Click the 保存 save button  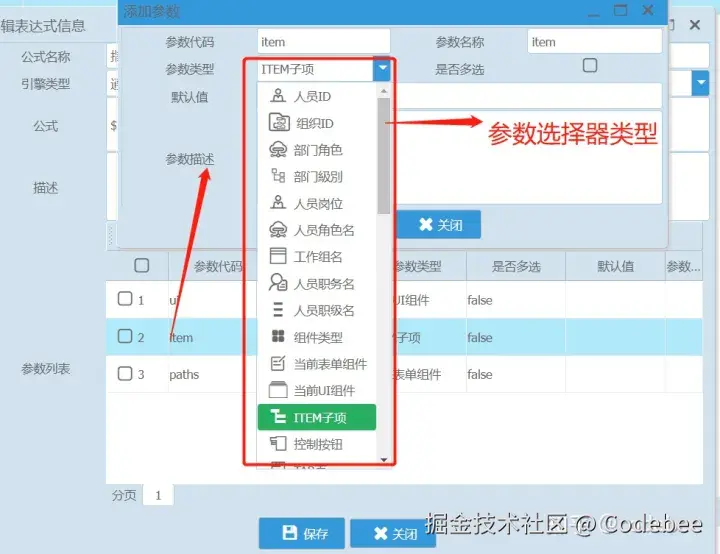pos(302,533)
